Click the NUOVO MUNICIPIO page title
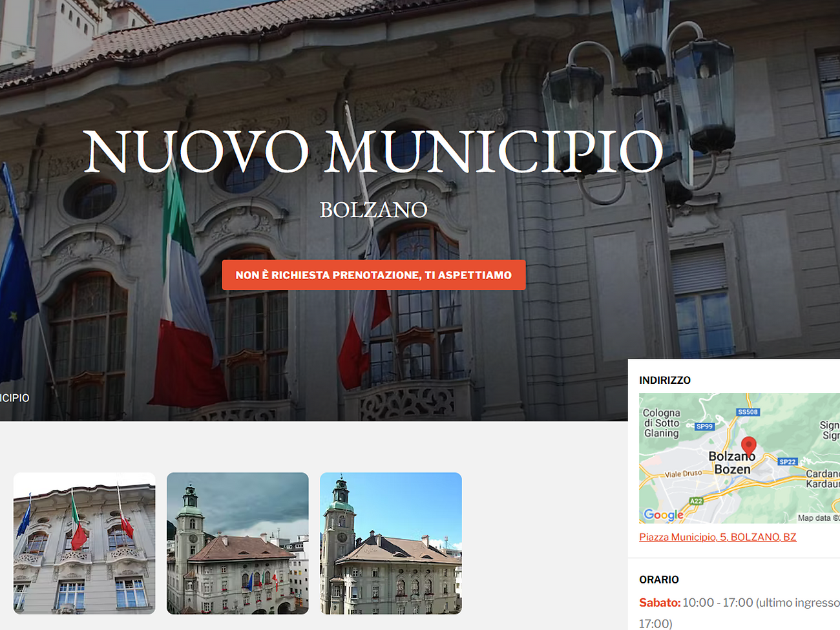This screenshot has width=840, height=630. (373, 152)
